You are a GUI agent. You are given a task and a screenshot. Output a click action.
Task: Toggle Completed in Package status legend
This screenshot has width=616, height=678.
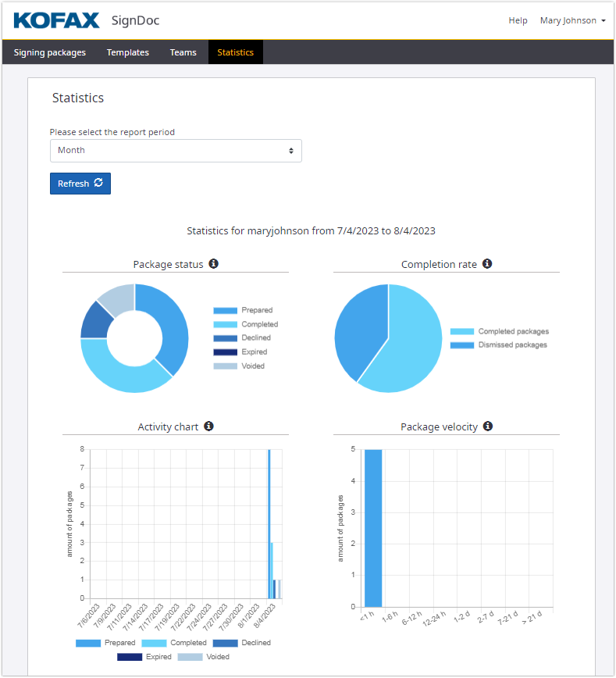point(245,324)
